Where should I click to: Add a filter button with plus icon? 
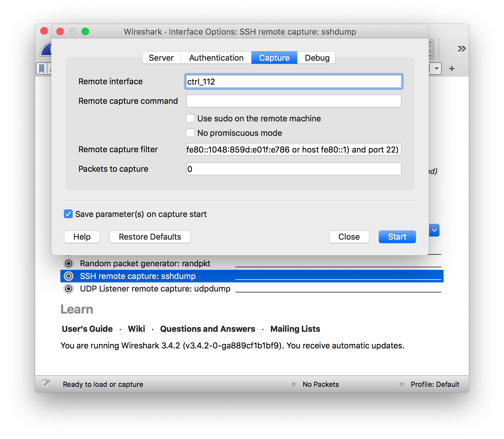tap(452, 69)
